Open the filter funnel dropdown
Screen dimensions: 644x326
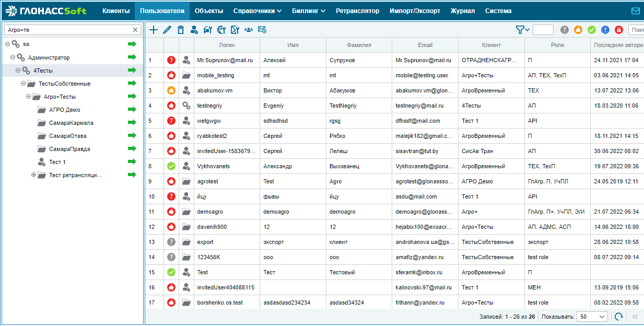[x=522, y=30]
